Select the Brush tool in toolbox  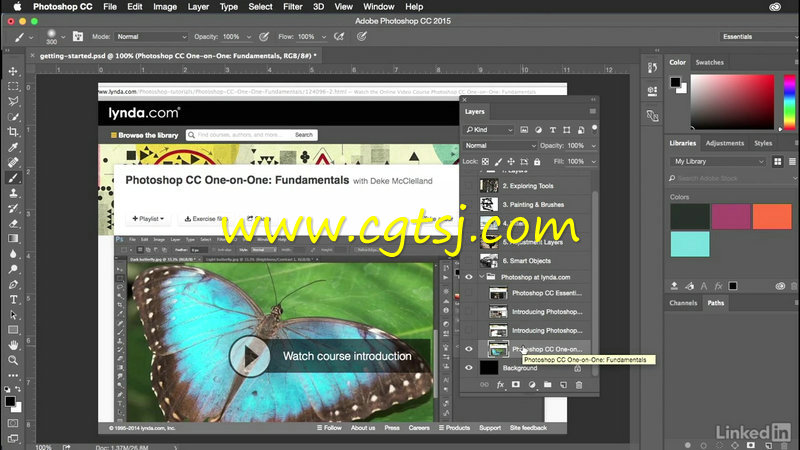coord(13,178)
